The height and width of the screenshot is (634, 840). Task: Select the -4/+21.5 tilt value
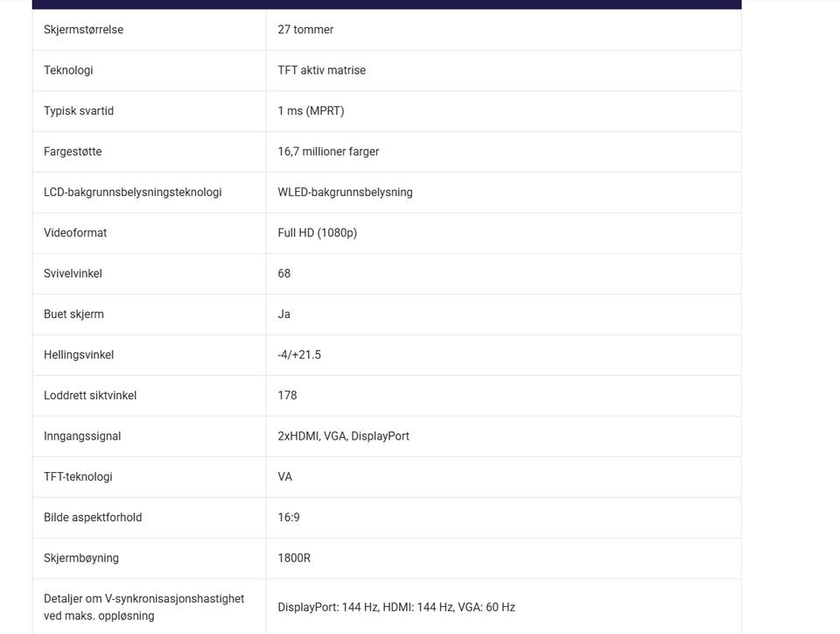click(x=299, y=355)
